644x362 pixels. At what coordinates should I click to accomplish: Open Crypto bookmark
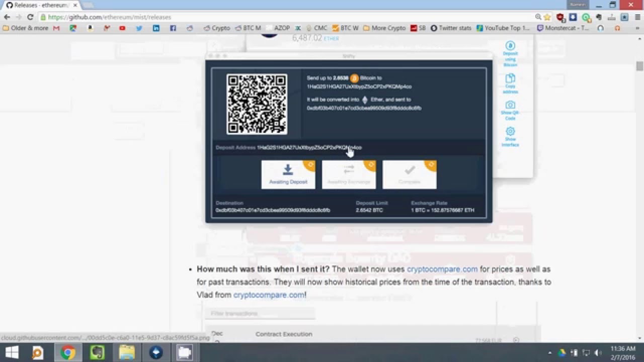pyautogui.click(x=217, y=28)
